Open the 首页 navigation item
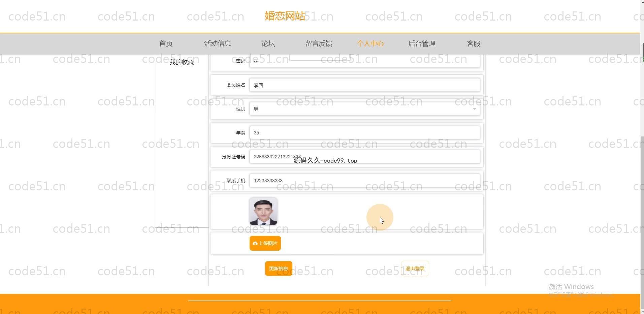This screenshot has width=644, height=314. click(166, 43)
